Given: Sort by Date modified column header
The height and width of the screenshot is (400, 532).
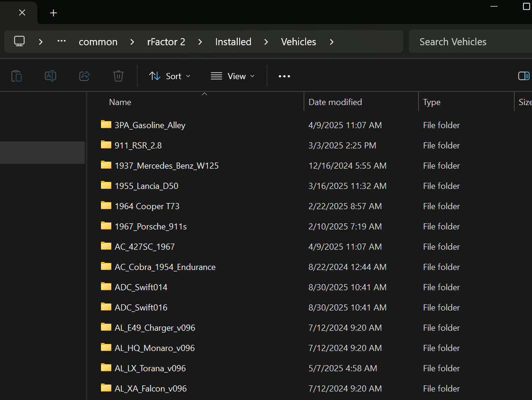Looking at the screenshot, I should point(335,102).
